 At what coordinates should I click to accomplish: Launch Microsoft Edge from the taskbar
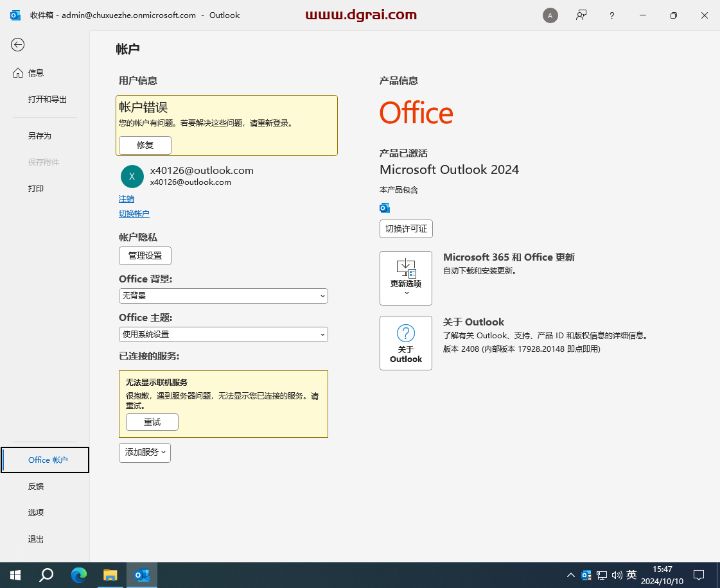pyautogui.click(x=78, y=575)
